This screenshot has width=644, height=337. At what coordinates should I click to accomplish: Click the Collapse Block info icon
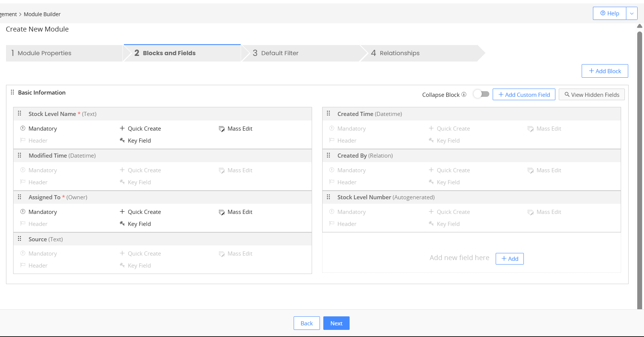point(464,95)
